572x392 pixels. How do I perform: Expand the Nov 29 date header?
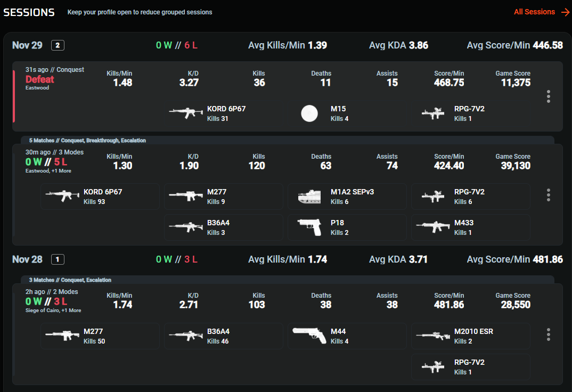[x=27, y=45]
